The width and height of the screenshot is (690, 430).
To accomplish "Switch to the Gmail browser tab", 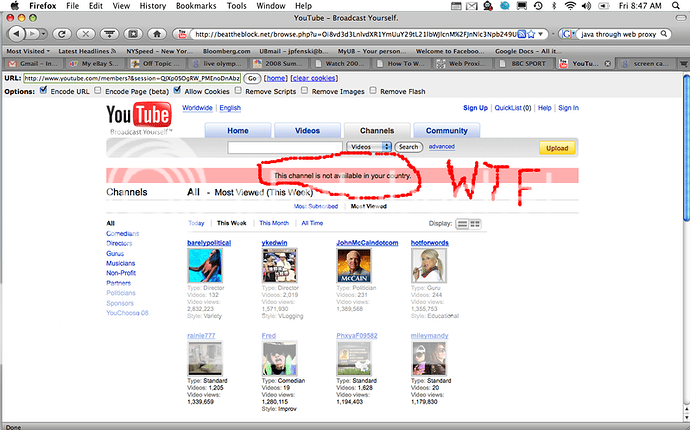I will pos(32,64).
